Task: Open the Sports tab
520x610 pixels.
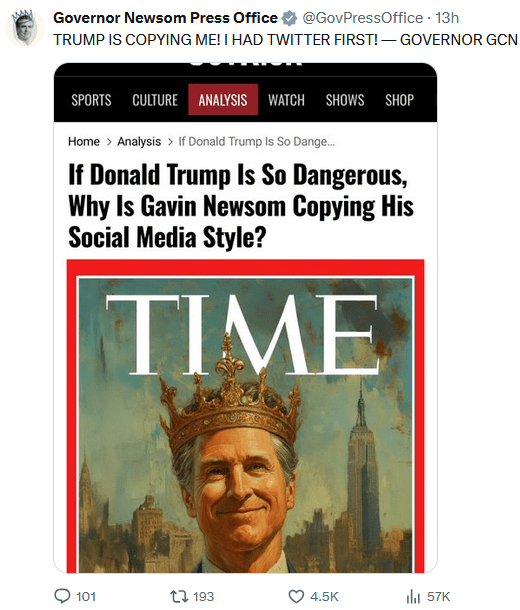Action: pos(91,100)
